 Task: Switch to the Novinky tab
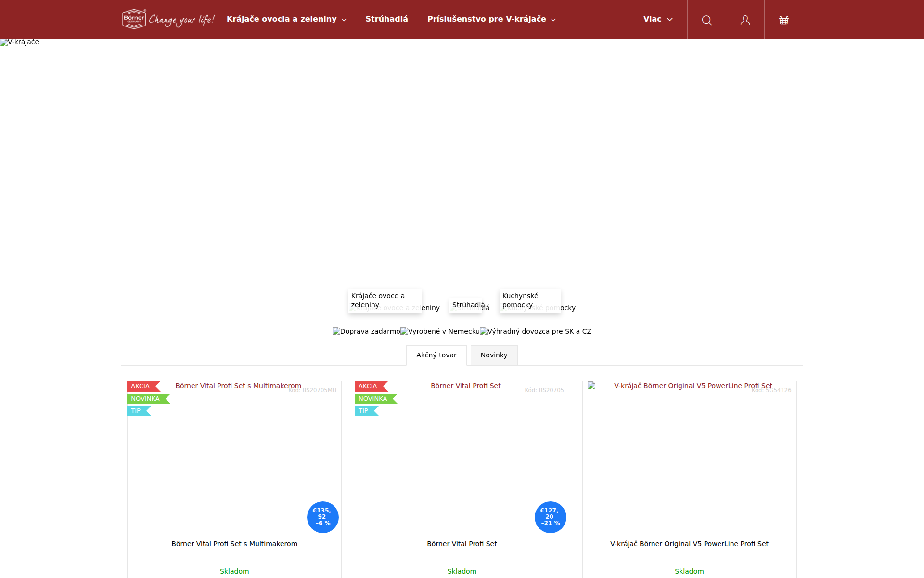(x=494, y=355)
